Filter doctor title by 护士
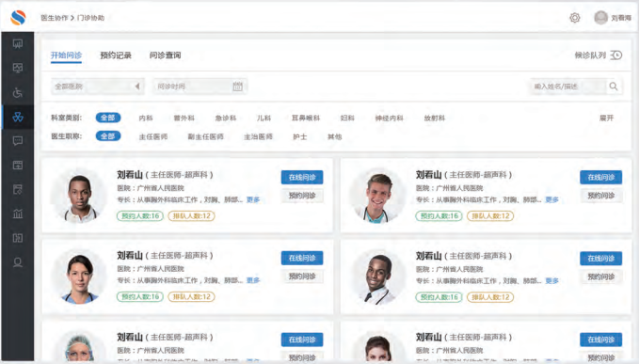639x364 pixels. click(300, 136)
